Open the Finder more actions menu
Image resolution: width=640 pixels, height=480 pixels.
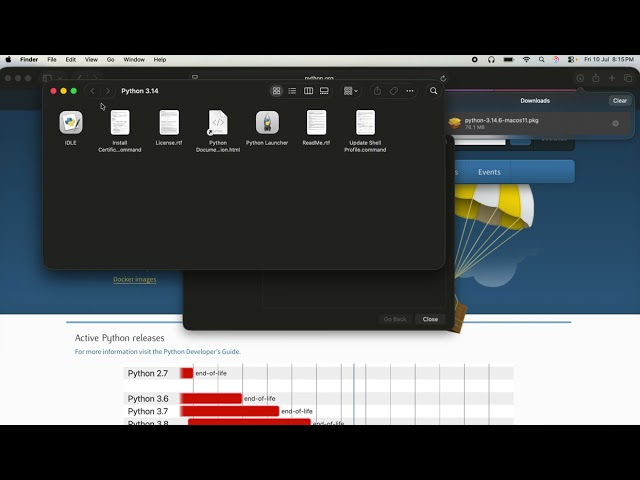pos(410,91)
